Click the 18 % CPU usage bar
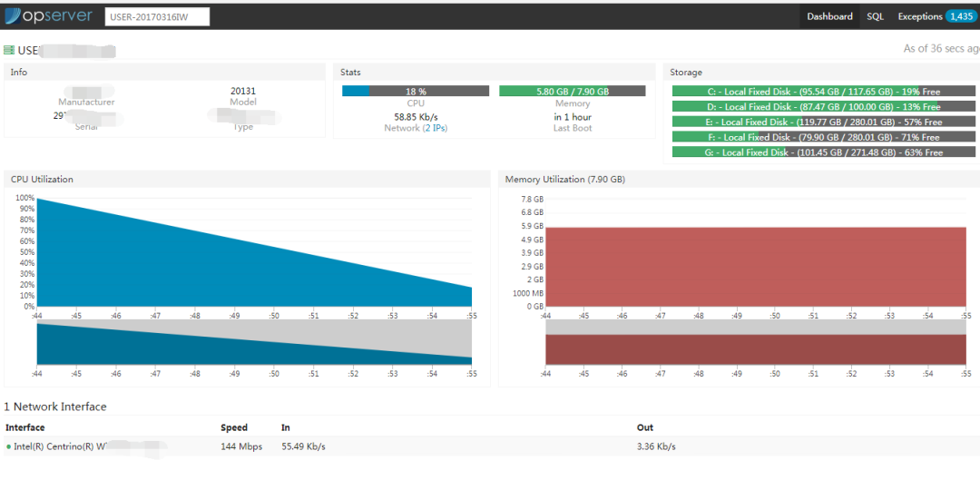The width and height of the screenshot is (980, 480). [x=416, y=92]
